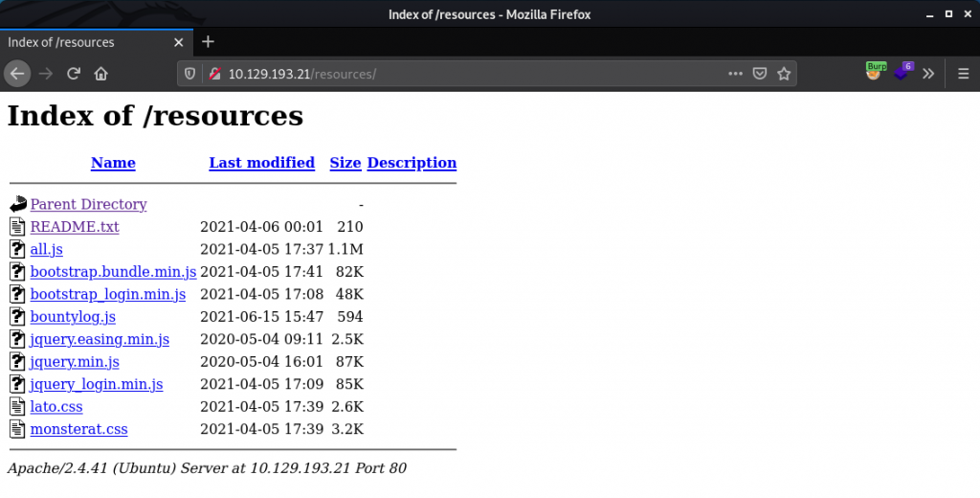
Task: Open the monsterat.css file
Action: point(78,429)
